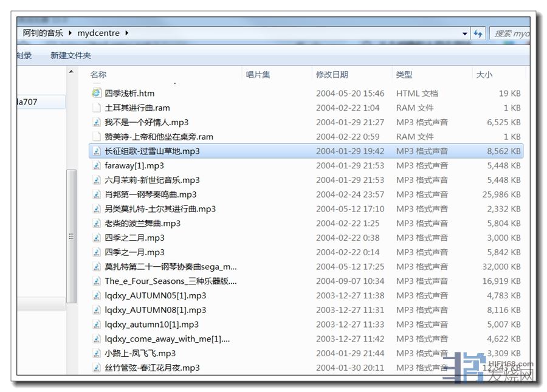The height and width of the screenshot is (392, 547).
Task: Click the 大小 column header
Action: pyautogui.click(x=484, y=74)
